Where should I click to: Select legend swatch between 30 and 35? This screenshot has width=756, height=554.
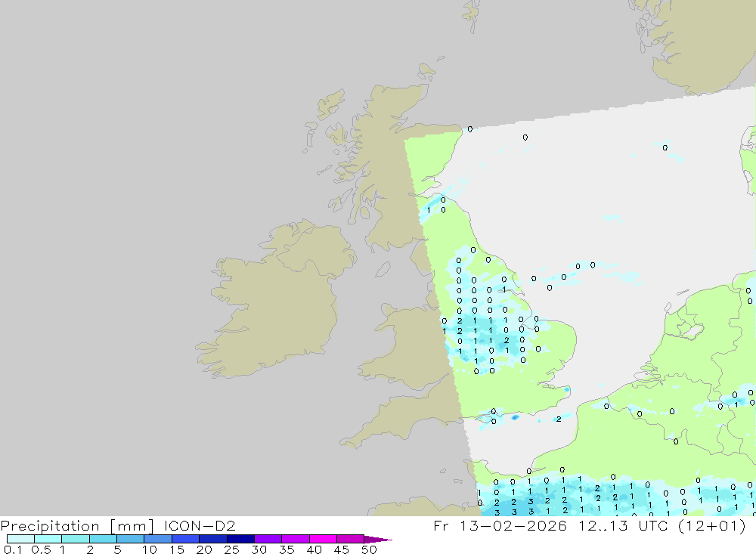click(268, 539)
